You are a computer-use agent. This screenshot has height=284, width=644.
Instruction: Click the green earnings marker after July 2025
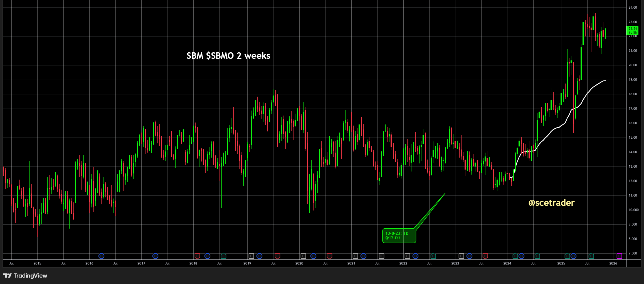click(591, 256)
